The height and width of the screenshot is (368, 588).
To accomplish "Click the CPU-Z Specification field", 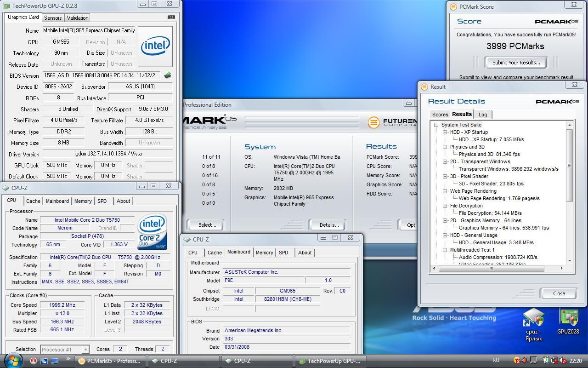I will coord(105,257).
